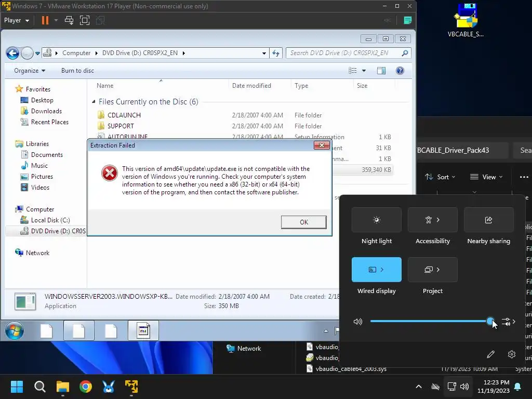
Task: Click OK in Extraction Failed dialog
Action: (x=303, y=222)
